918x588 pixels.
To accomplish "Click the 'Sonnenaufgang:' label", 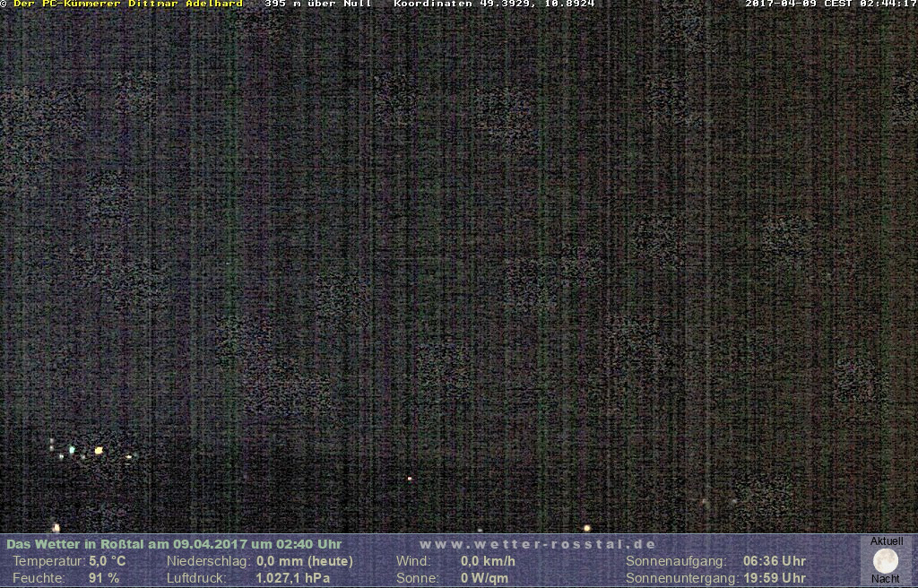I will click(676, 561).
